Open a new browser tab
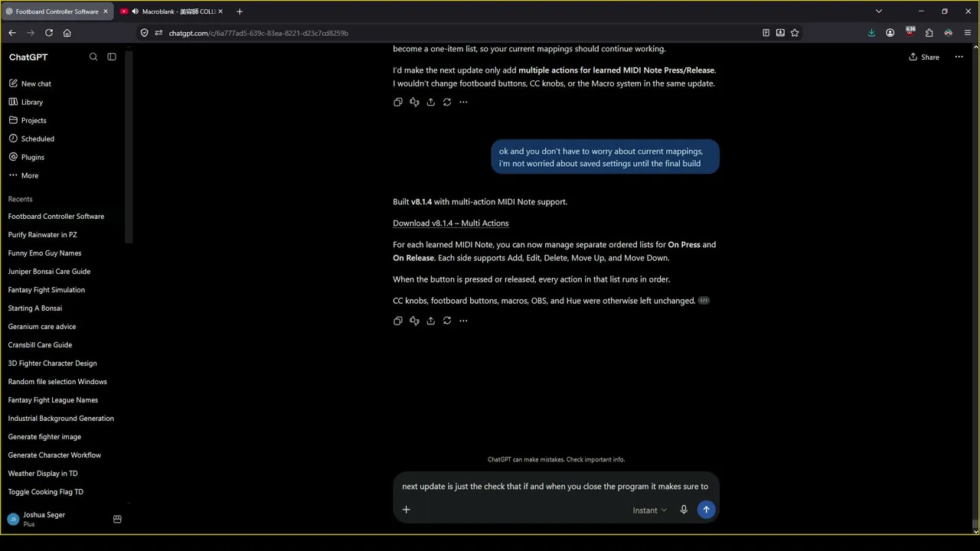This screenshot has width=980, height=551. point(240,11)
